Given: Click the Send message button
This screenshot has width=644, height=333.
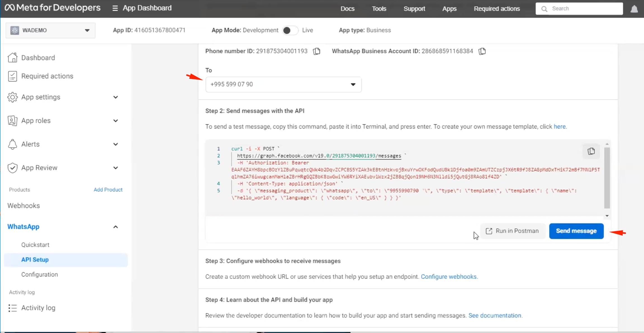Looking at the screenshot, I should tap(576, 231).
